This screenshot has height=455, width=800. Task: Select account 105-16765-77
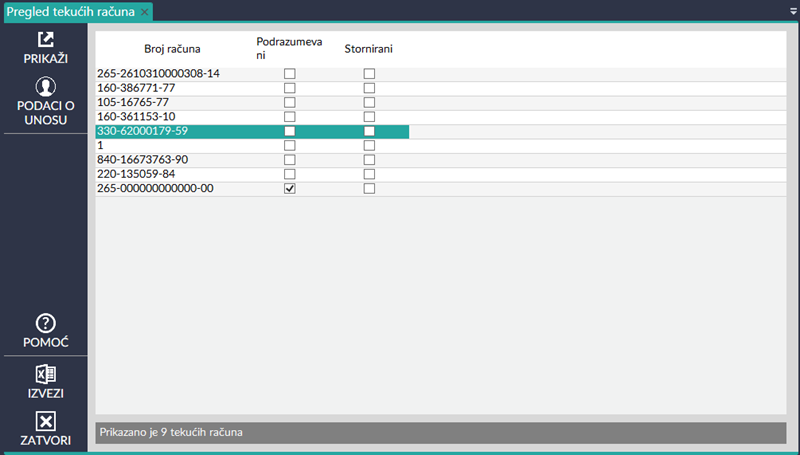pyautogui.click(x=133, y=102)
